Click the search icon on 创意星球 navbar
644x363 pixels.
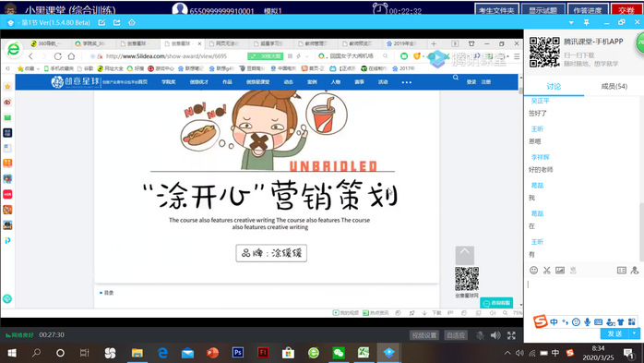(x=456, y=78)
